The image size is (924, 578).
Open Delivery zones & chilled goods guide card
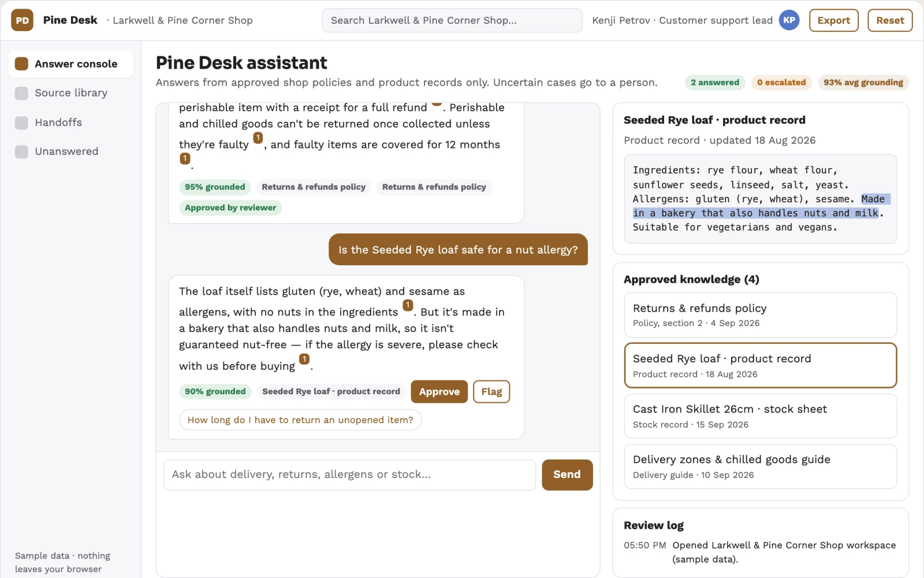[761, 466]
